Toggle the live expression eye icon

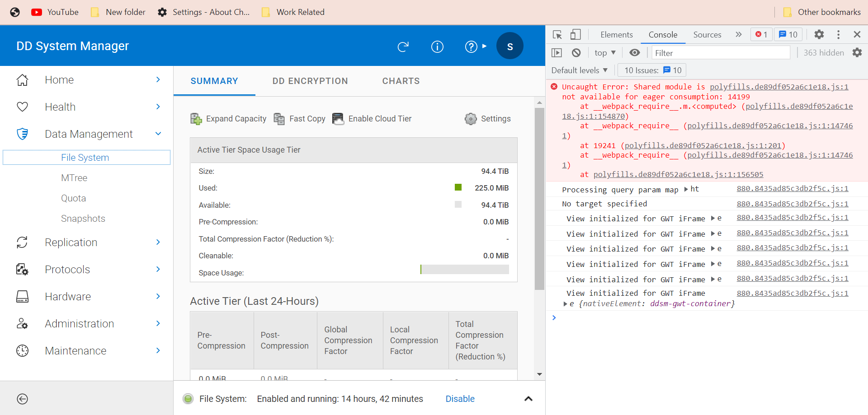635,53
